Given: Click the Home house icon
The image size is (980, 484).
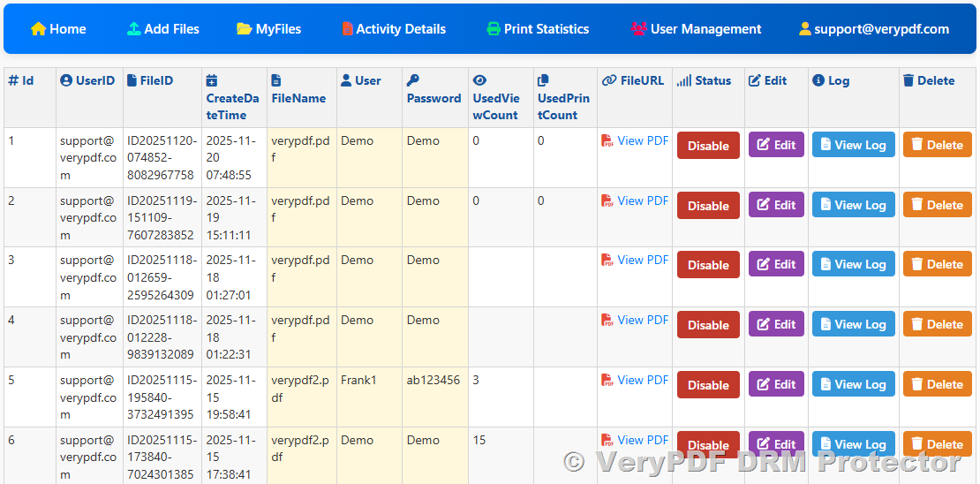Looking at the screenshot, I should (38, 29).
